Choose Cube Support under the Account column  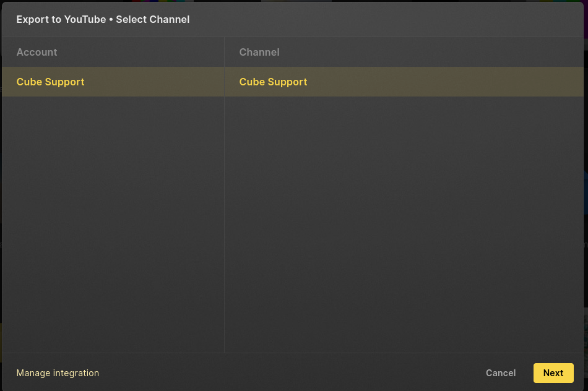tap(113, 82)
